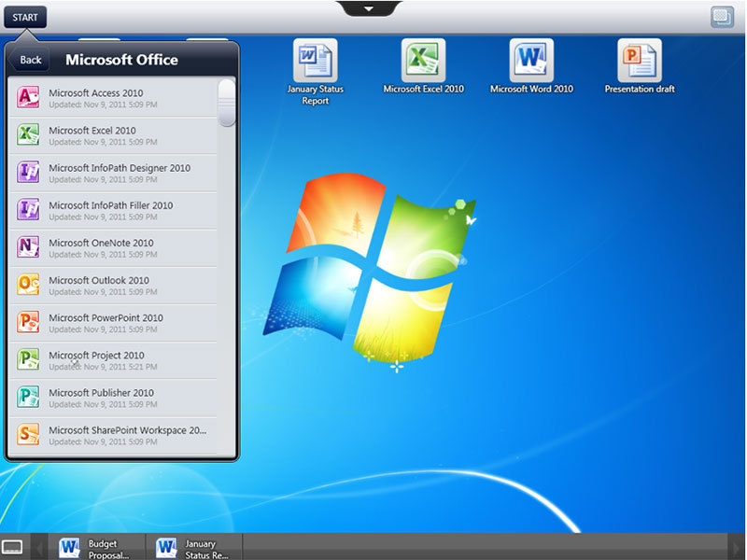747x560 pixels.
Task: Toggle the on-screen keyboard icon
Action: pyautogui.click(x=12, y=547)
